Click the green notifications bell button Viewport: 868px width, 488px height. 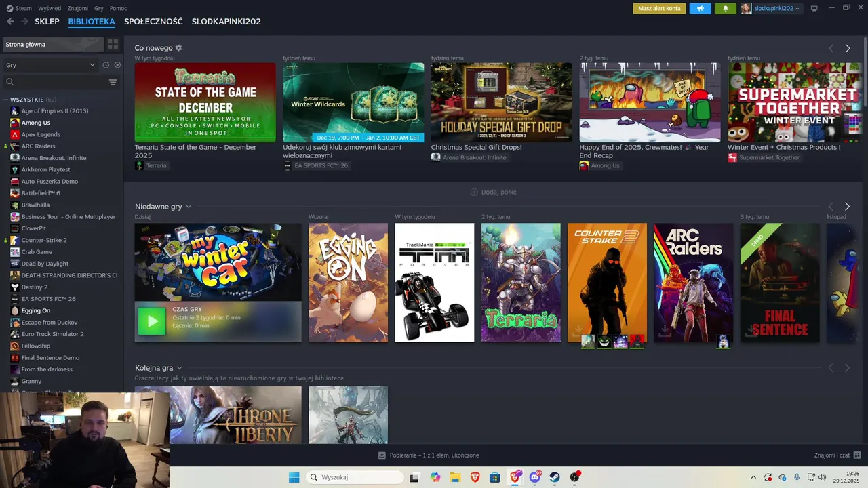(726, 8)
